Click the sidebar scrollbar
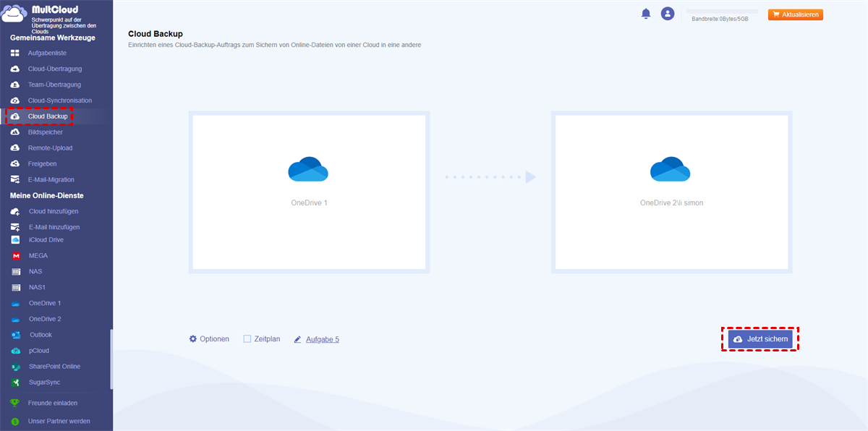This screenshot has width=868, height=431. [x=111, y=359]
